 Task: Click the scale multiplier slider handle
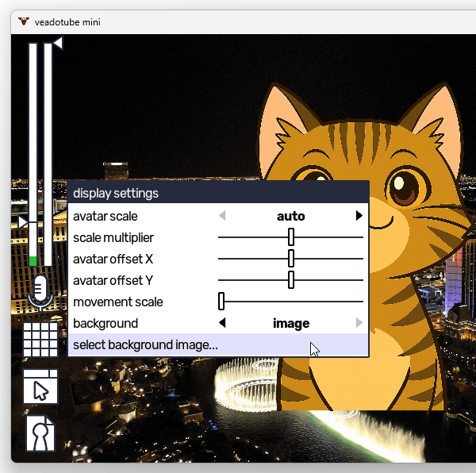(x=291, y=237)
